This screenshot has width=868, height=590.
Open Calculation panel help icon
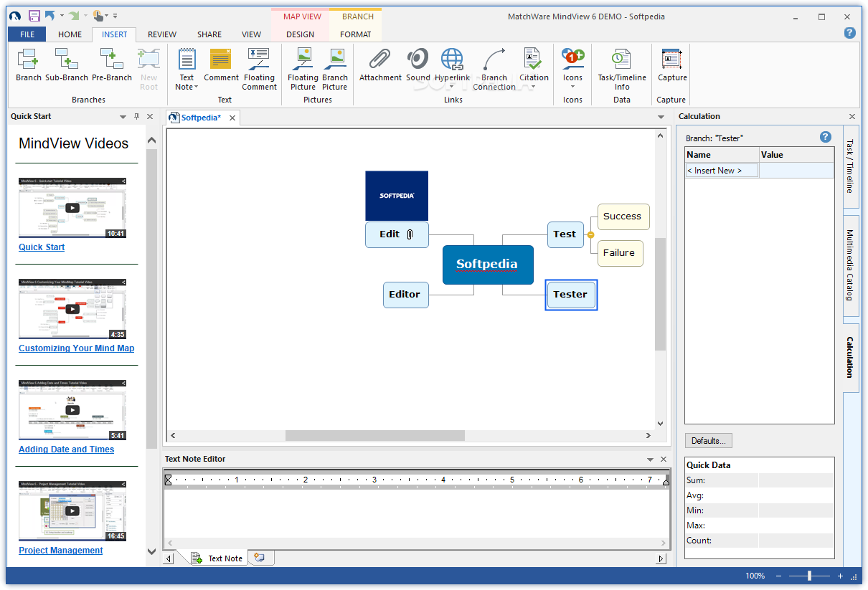[x=826, y=137]
